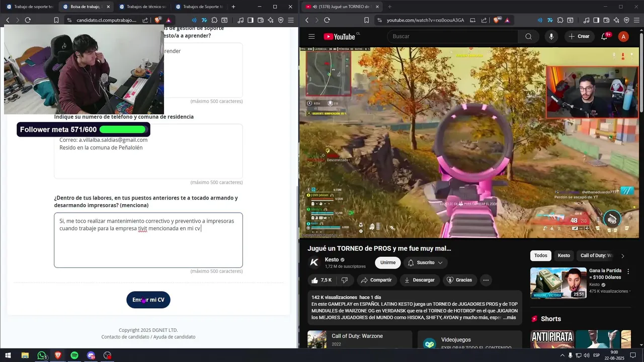The height and width of the screenshot is (362, 644).
Task: Expand the Suscrito notification dropdown
Action: [x=426, y=262]
